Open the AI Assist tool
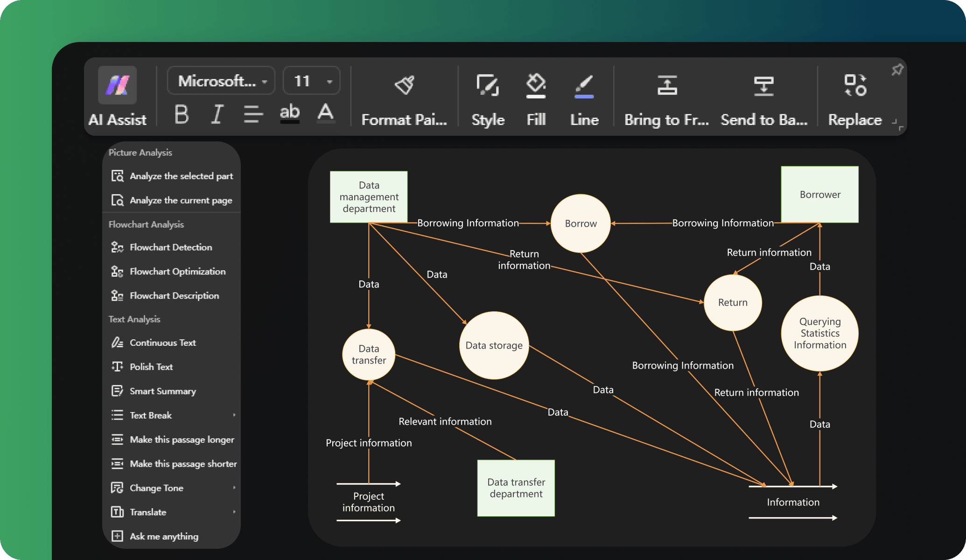Image resolution: width=966 pixels, height=560 pixels. click(x=118, y=97)
